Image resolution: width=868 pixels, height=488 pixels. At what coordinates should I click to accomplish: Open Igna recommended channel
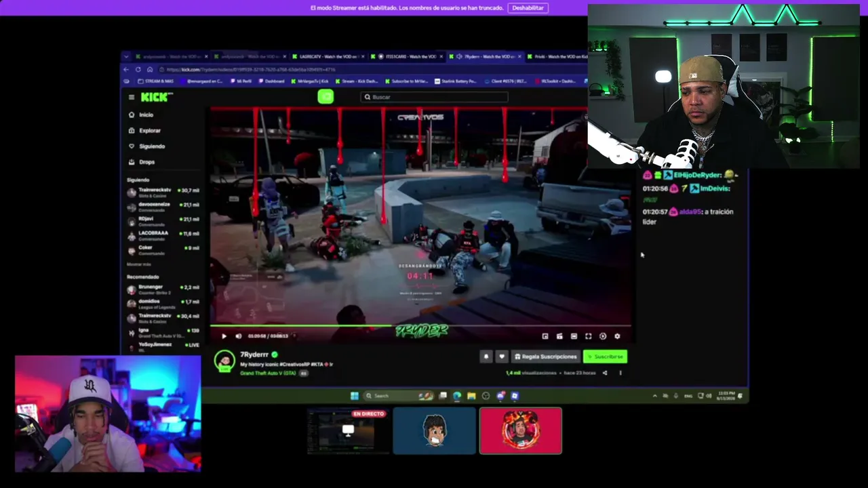[x=163, y=331]
